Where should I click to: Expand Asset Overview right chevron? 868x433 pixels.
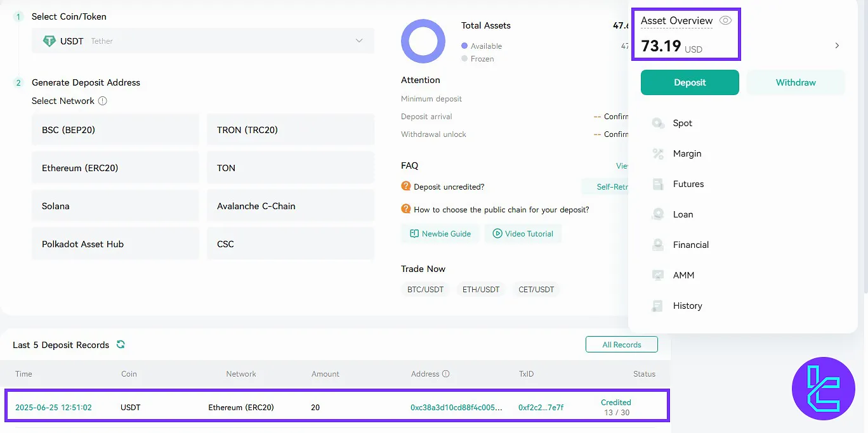[837, 46]
